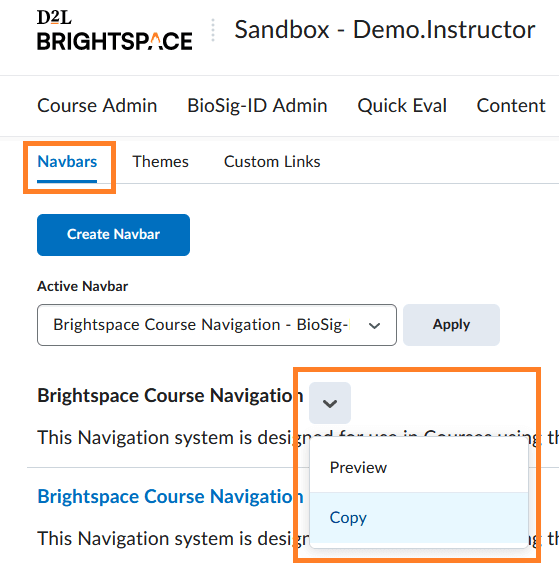Click dotted separator next to Brightspace logo

coord(213,30)
